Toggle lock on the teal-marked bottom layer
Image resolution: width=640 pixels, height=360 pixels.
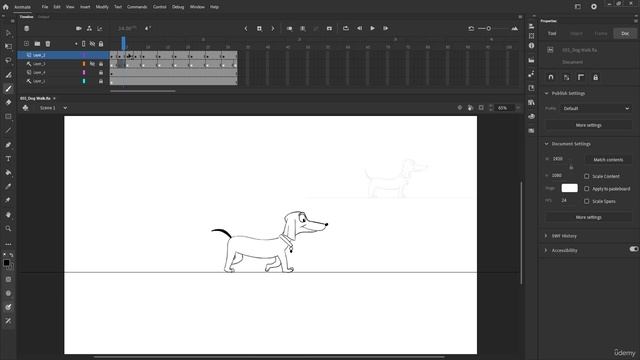[101, 81]
